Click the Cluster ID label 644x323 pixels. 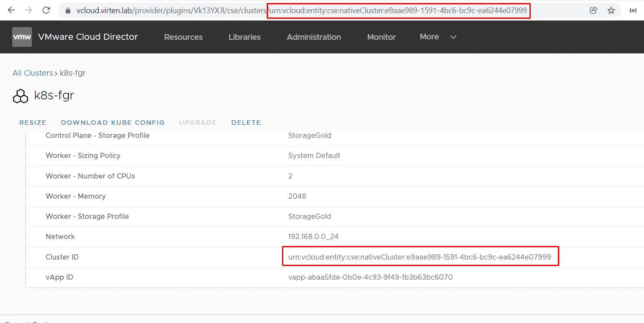click(62, 257)
